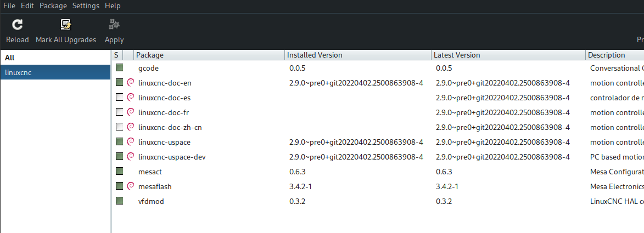This screenshot has height=233, width=644.
Task: Select the linuxcnc-doc-zh-cn package name
Action: 170,127
